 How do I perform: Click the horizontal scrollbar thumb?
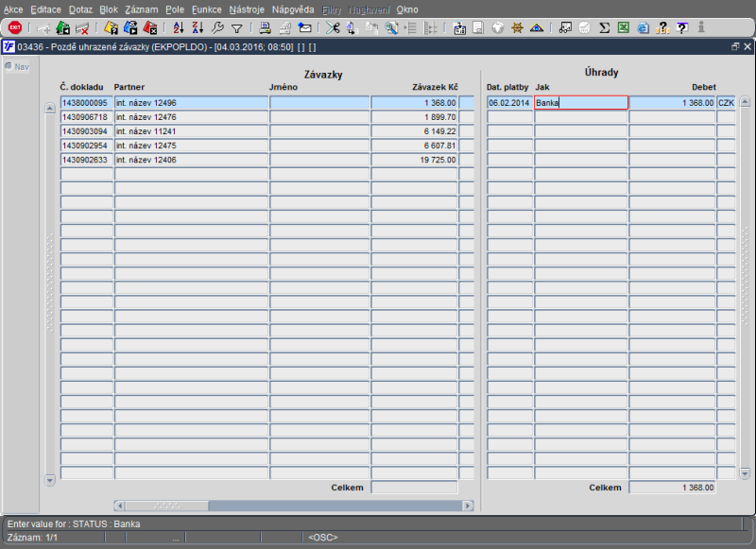(167, 506)
